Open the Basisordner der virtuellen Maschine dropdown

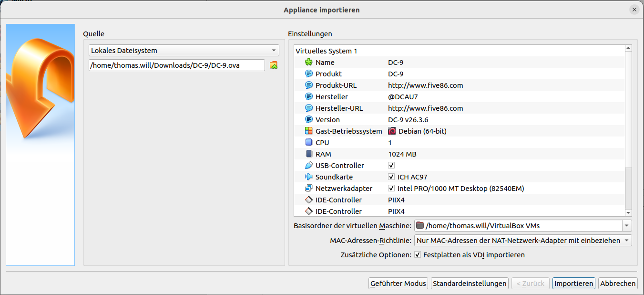627,226
